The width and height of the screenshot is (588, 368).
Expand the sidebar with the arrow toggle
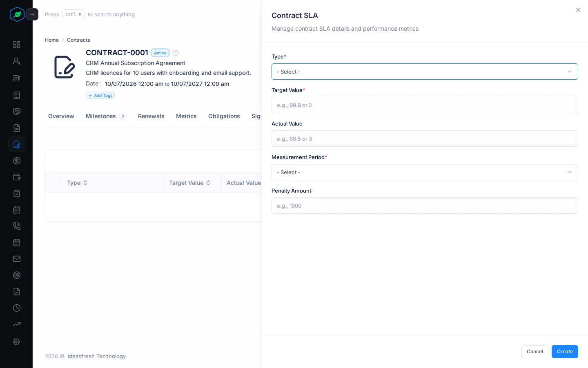[32, 14]
